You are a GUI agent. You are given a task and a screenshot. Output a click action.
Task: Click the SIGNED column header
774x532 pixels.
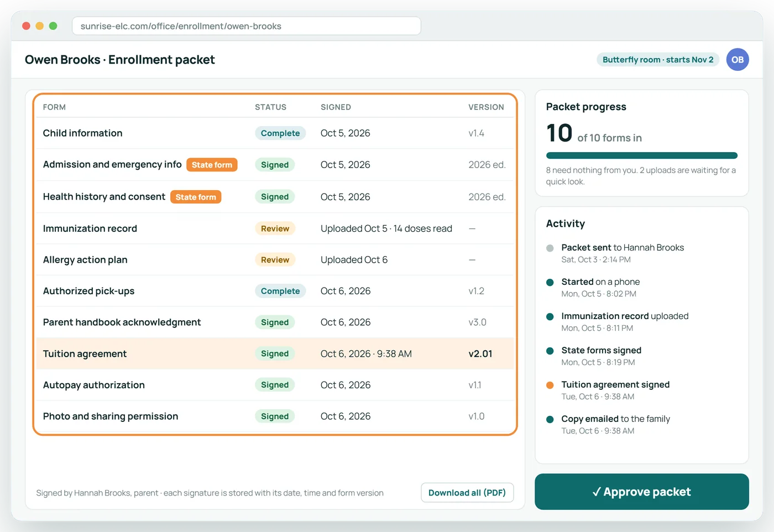pos(336,107)
